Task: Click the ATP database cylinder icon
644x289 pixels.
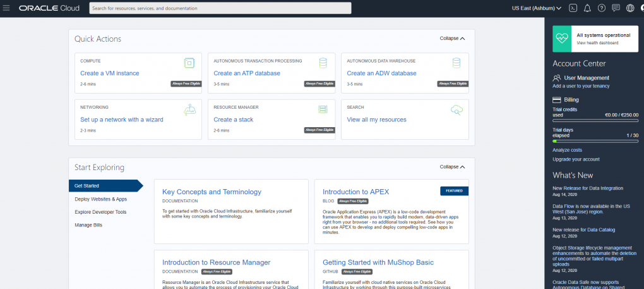Action: (x=323, y=63)
